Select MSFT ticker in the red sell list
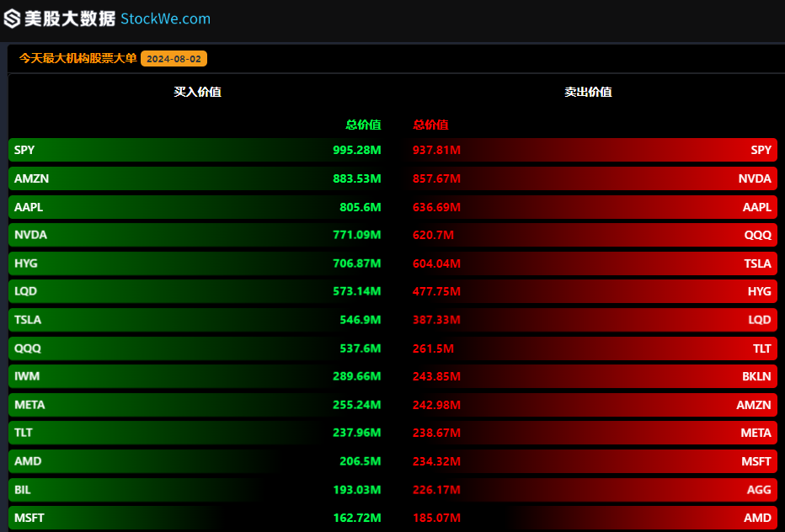785x532 pixels. pos(756,461)
